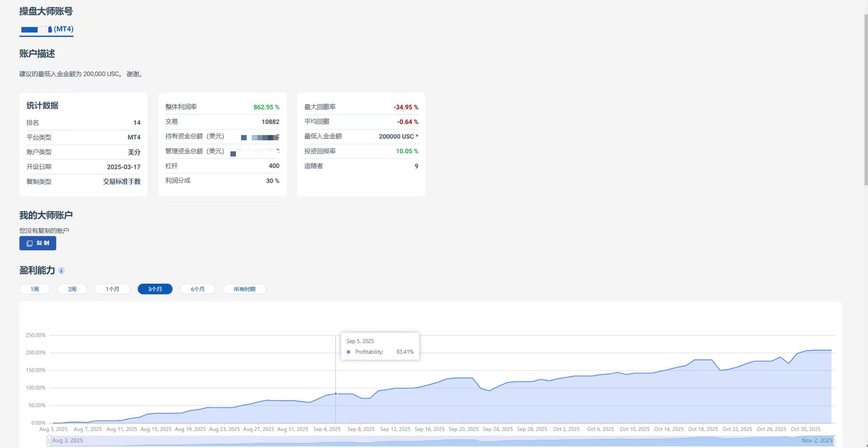868x448 pixels.
Task: Click the 10882 trades value
Action: 270,122
